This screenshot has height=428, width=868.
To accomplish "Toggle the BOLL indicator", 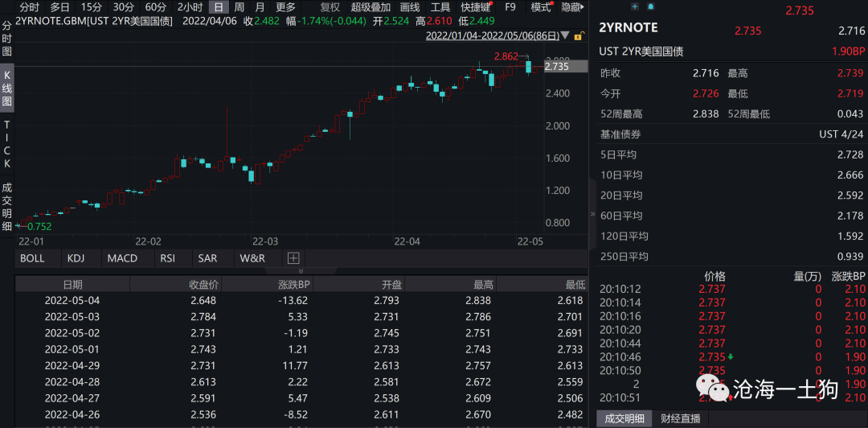I will (x=32, y=257).
